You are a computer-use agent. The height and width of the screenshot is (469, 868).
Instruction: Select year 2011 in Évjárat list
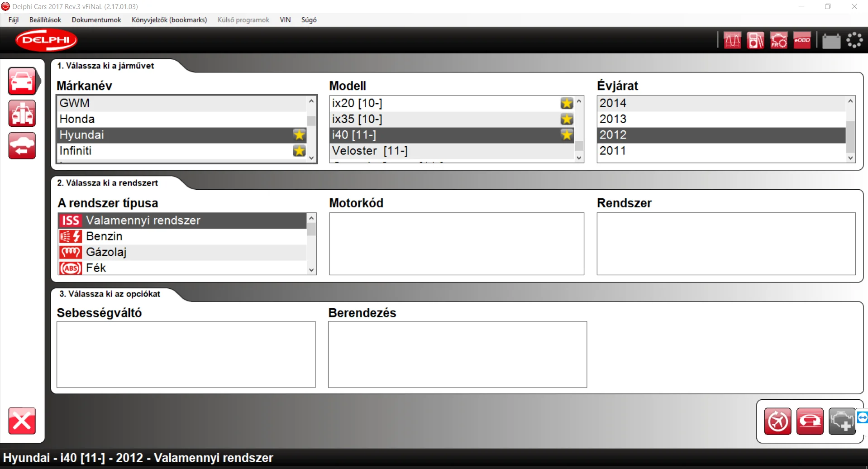click(x=721, y=151)
